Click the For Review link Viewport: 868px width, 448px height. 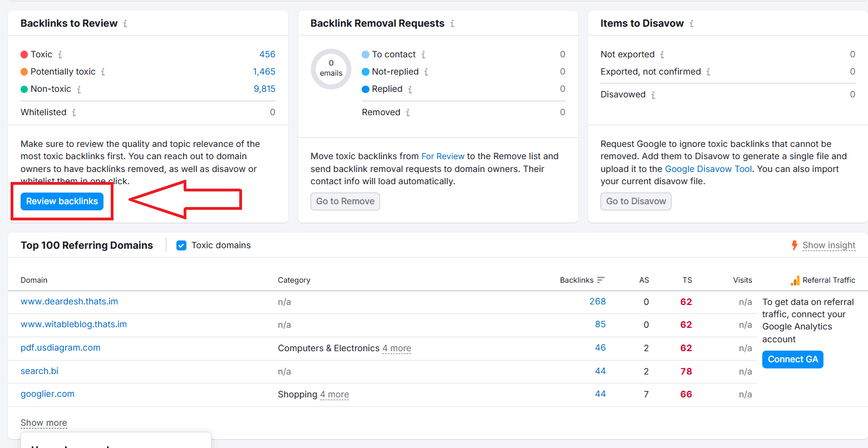click(x=443, y=156)
